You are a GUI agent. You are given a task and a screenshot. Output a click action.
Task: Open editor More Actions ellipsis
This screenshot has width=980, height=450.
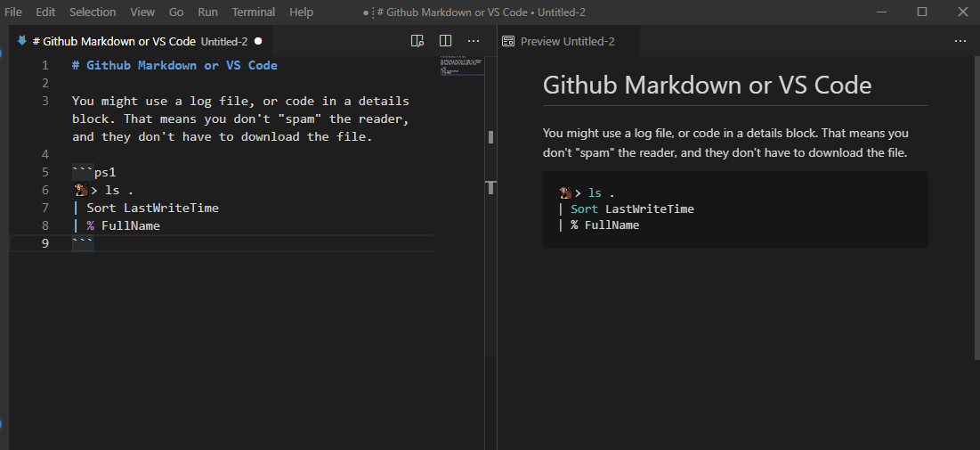coord(474,41)
